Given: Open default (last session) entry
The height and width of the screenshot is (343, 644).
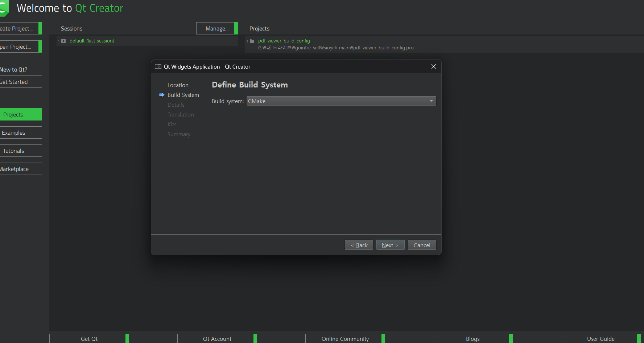Looking at the screenshot, I should pyautogui.click(x=92, y=41).
